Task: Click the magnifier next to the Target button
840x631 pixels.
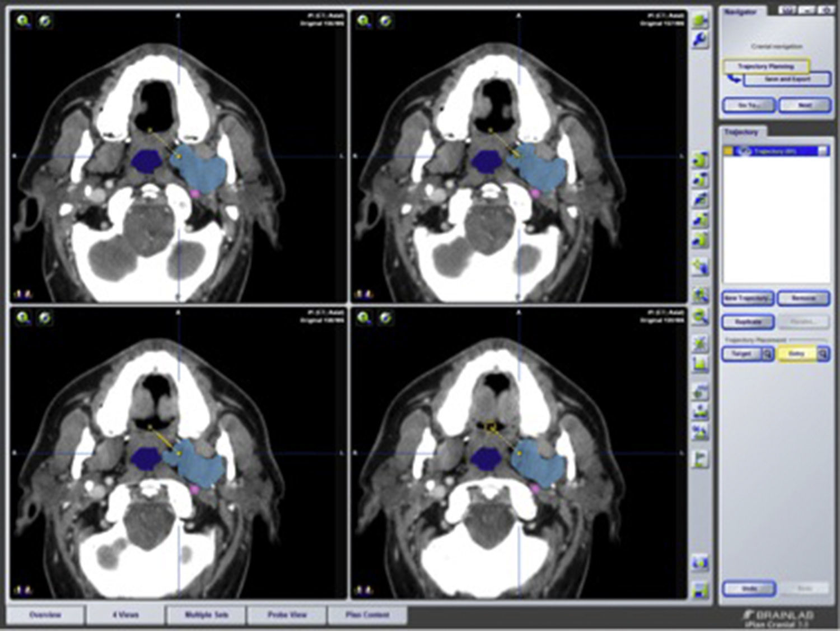Action: tap(767, 354)
